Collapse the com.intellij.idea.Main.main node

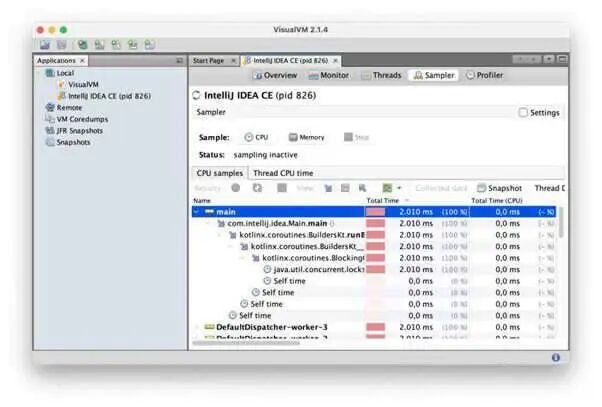coord(208,223)
